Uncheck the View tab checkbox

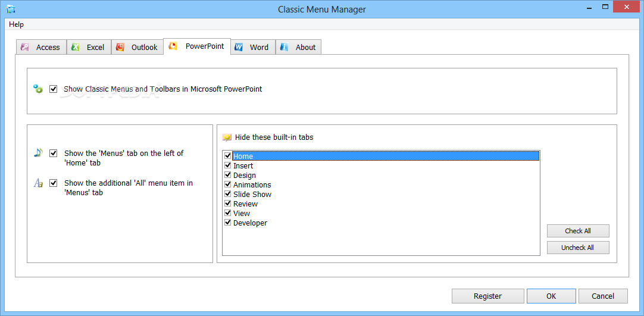click(x=227, y=212)
